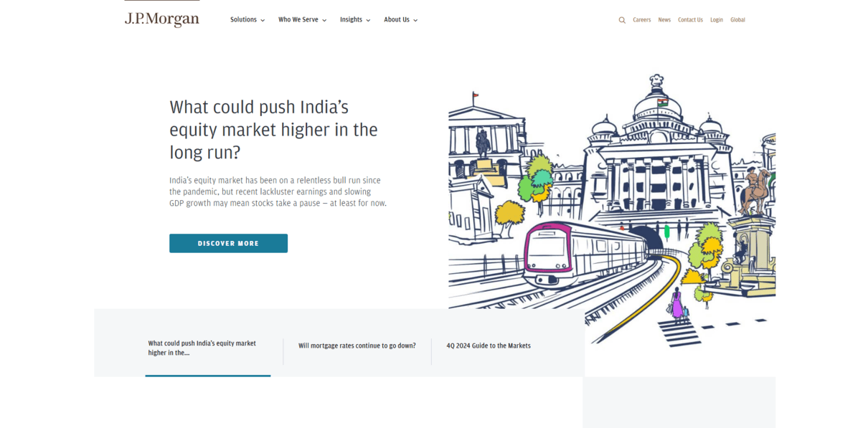Click the J.P. Morgan logo
The height and width of the screenshot is (428, 868).
click(x=161, y=19)
